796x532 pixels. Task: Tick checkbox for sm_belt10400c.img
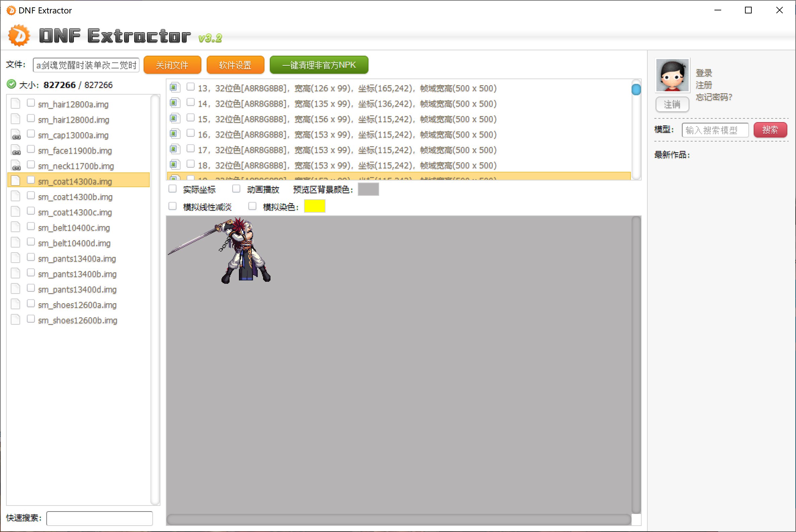(x=31, y=227)
